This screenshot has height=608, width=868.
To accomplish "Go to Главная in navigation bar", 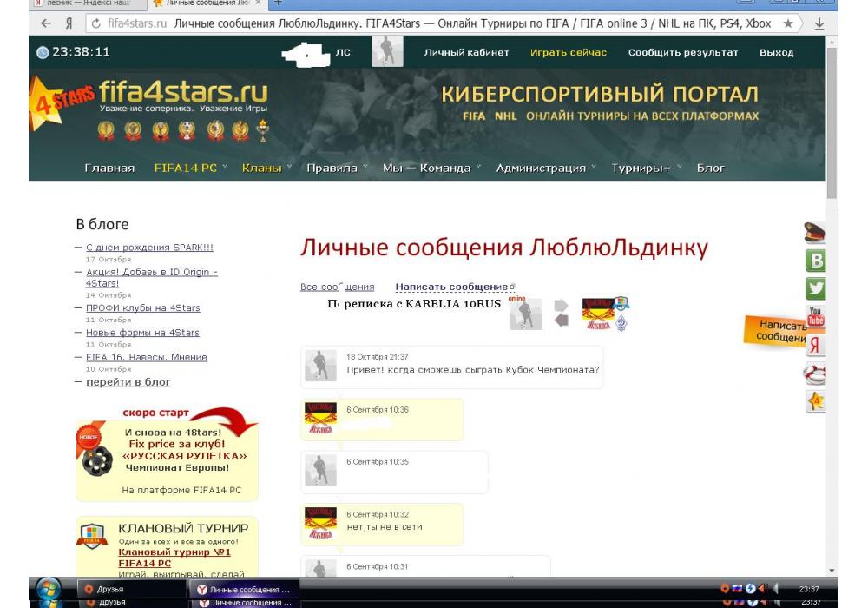I will tap(109, 168).
